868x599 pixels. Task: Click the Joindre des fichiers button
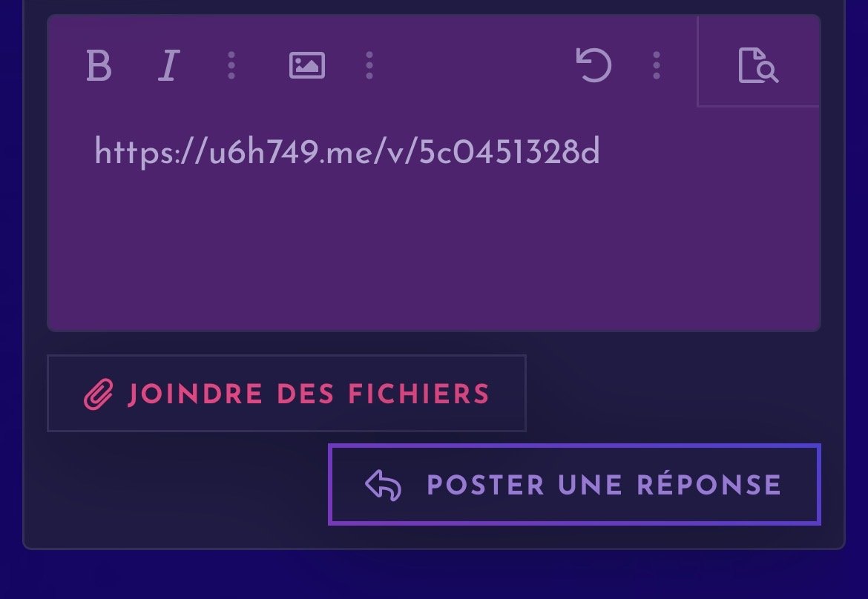coord(287,393)
